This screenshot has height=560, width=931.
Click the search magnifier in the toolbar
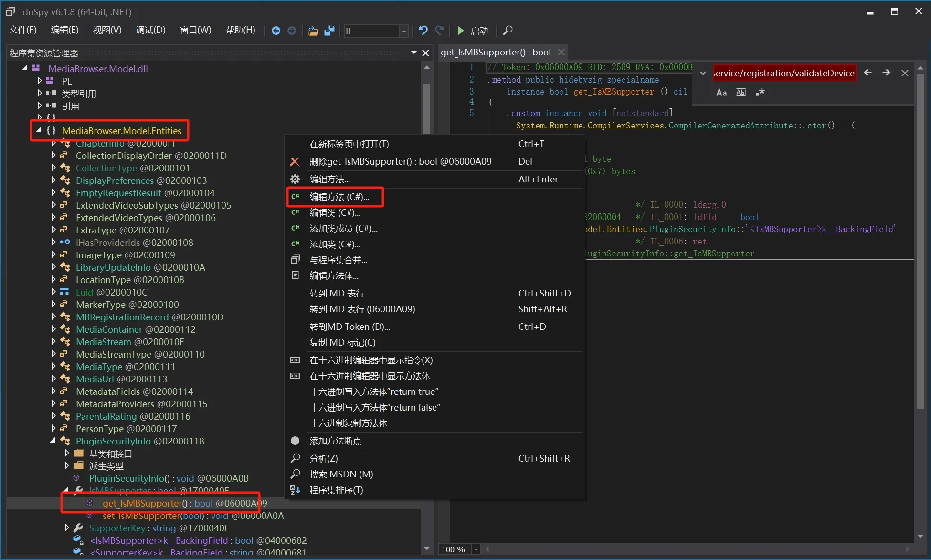click(508, 31)
